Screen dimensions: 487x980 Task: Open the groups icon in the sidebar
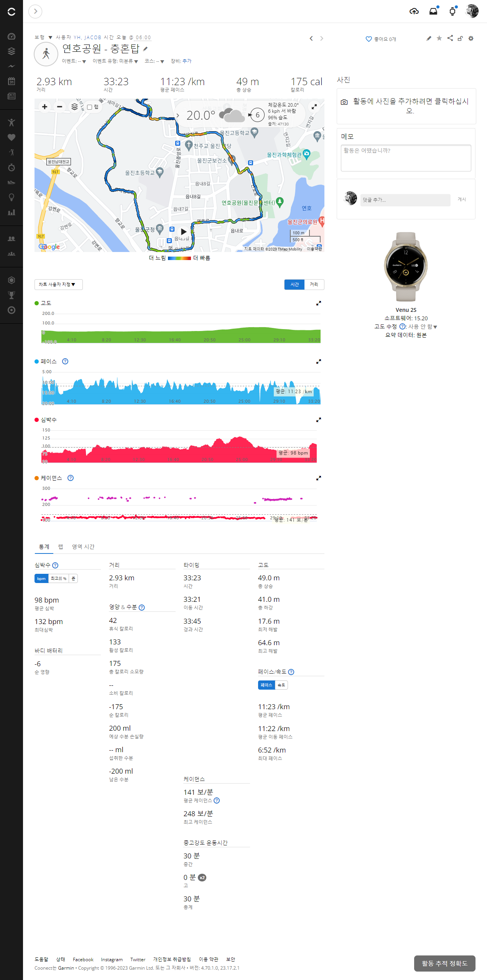(12, 254)
